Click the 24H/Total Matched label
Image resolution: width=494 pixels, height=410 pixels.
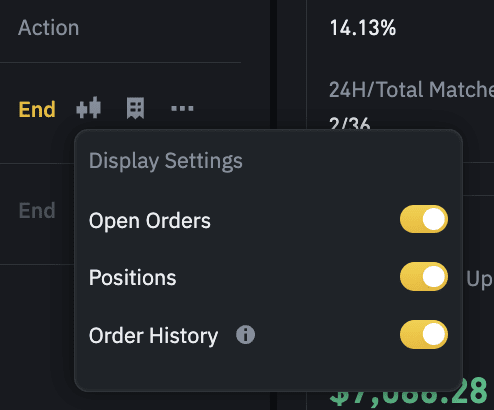point(411,90)
